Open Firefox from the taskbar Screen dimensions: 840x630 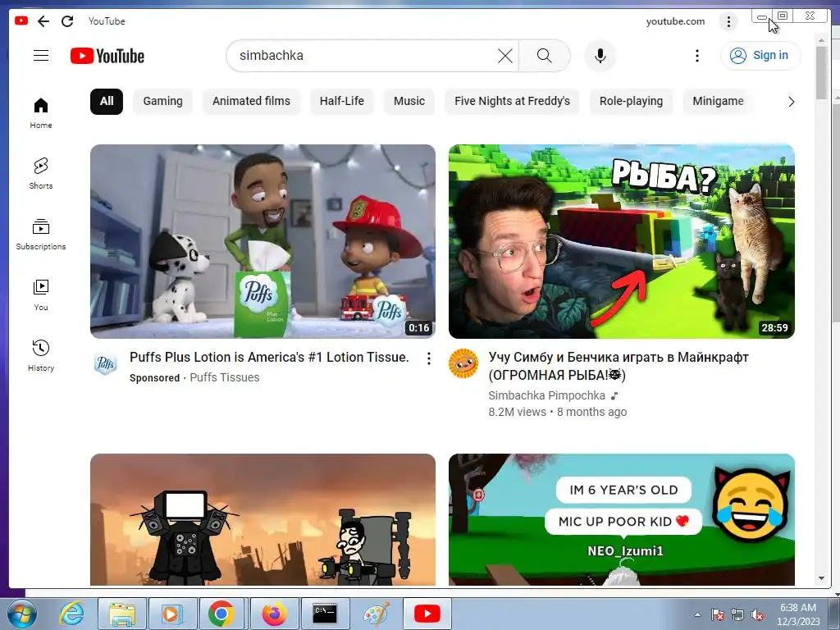point(274,614)
